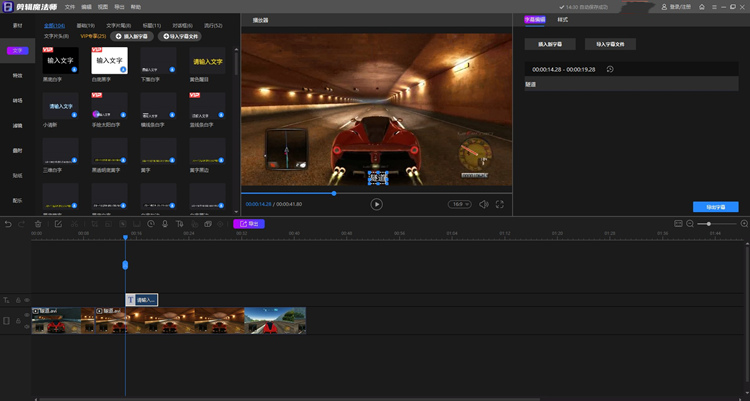Click the clock duration icon in toolbar
Screen dimensions: 750x401
[x=151, y=224]
